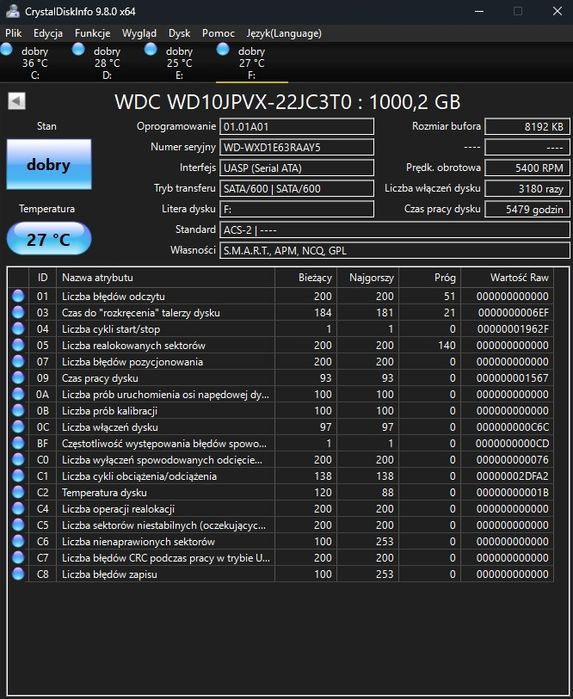Click raw value 000000000C6C in row 0C
This screenshot has height=699, width=573.
(x=512, y=427)
